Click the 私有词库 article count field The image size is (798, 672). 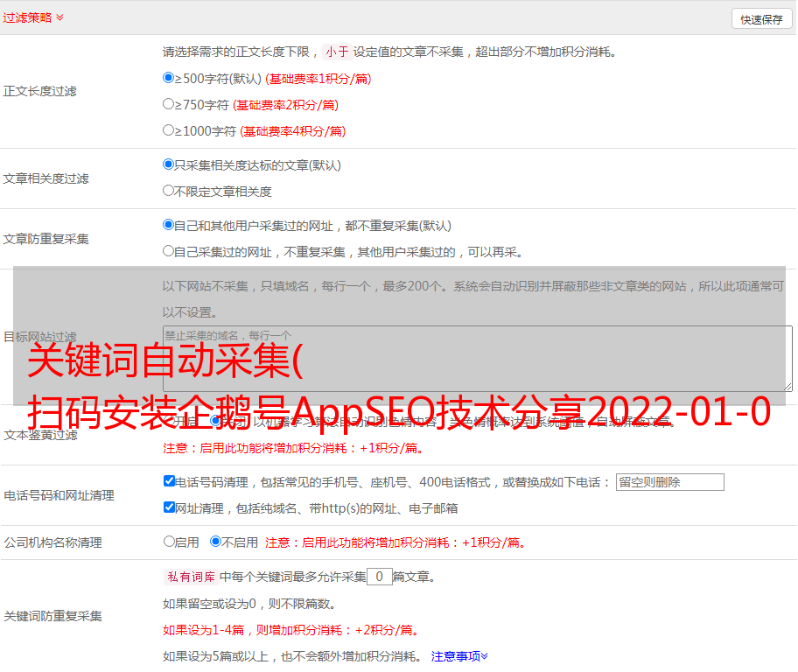coord(379,577)
